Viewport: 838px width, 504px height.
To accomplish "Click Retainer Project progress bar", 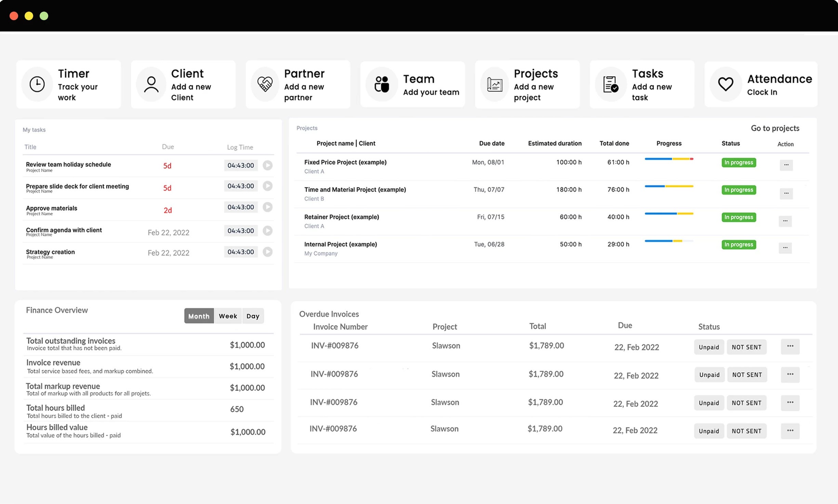I will 669,214.
